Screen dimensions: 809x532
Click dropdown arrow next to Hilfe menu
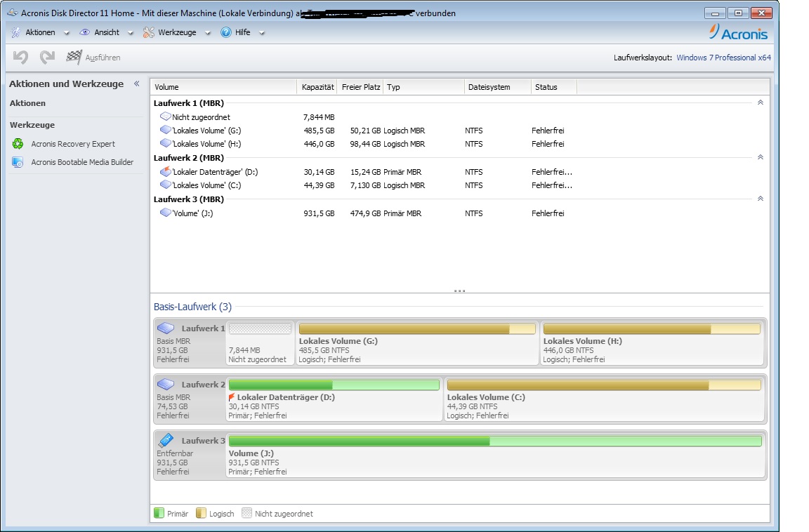coord(261,33)
